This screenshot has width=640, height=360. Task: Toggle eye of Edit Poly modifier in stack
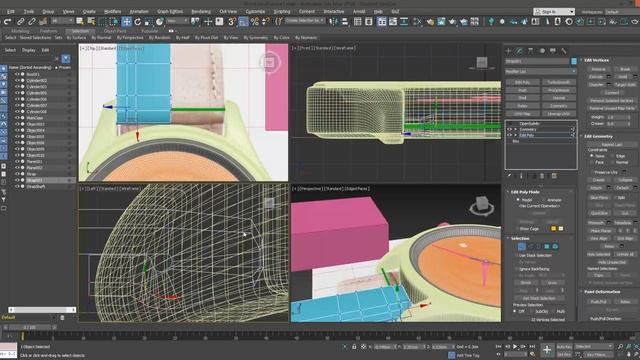coord(509,135)
